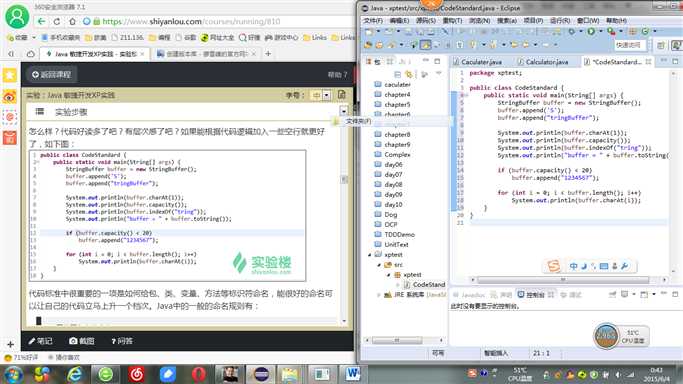The image size is (683, 384).
Task: Go to browser home page
Action: click(72, 21)
